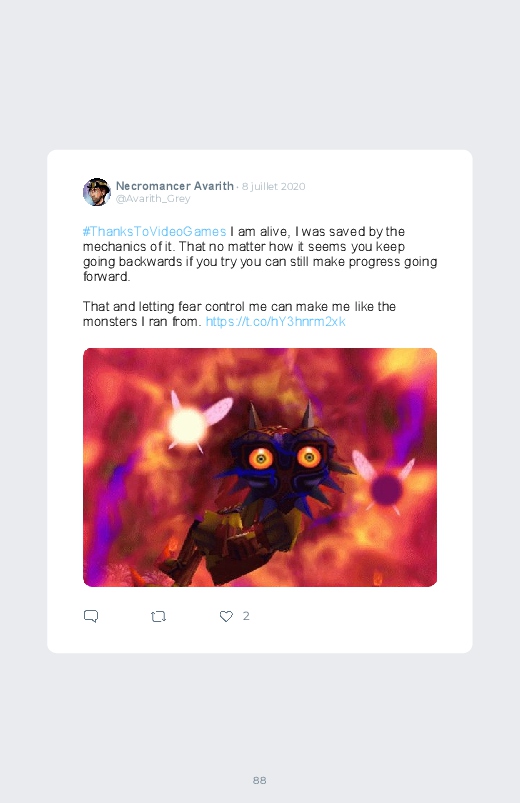
Task: Click the purple fairy in the image
Action: [386, 487]
